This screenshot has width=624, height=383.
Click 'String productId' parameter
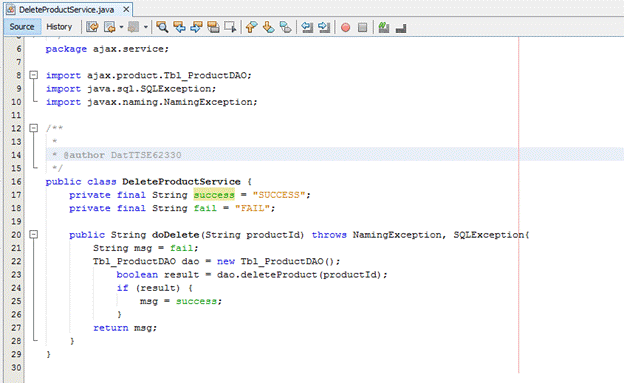(x=253, y=234)
